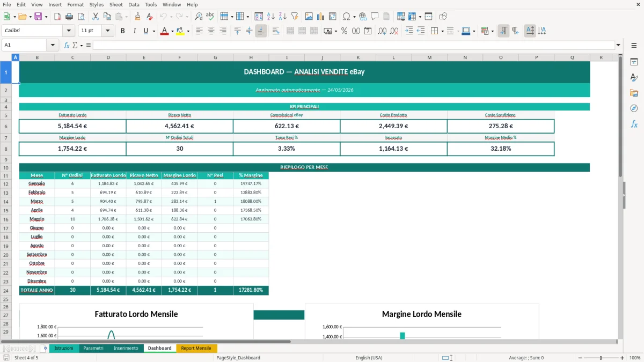
Task: Open the Data menu
Action: [134, 4]
